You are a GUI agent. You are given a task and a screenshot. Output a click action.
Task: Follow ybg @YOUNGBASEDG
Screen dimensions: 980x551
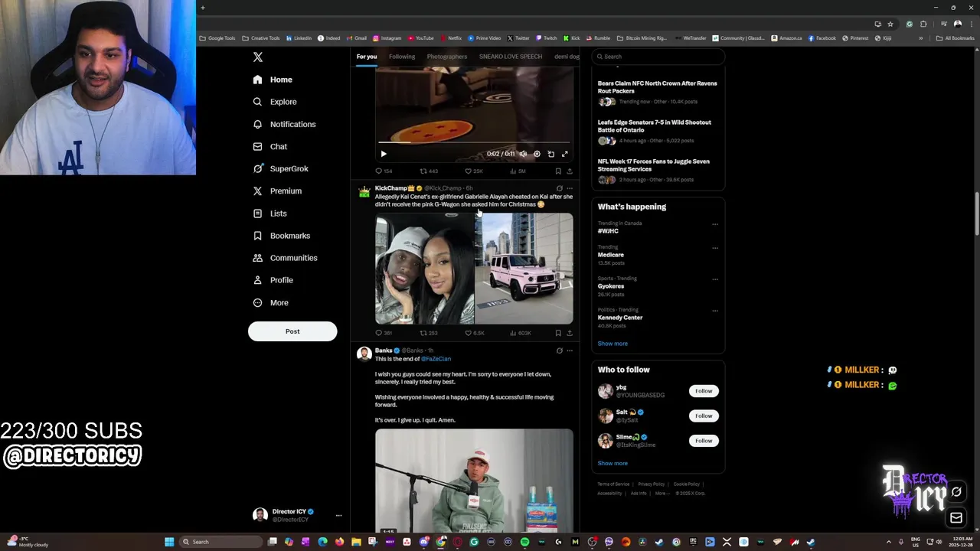[704, 391]
